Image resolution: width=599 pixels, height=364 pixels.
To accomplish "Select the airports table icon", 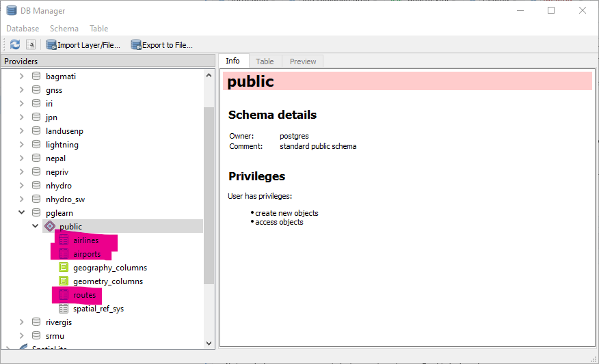I will (x=64, y=254).
